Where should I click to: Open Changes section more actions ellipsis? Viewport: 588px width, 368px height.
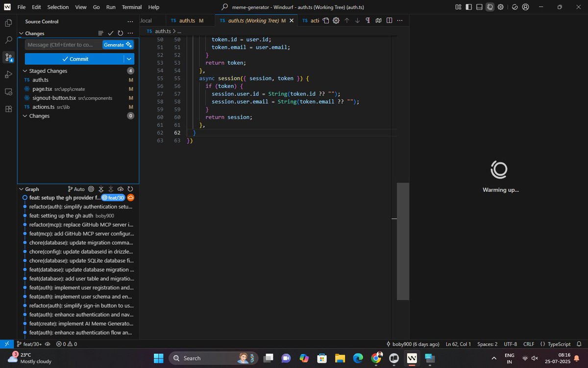tap(130, 33)
